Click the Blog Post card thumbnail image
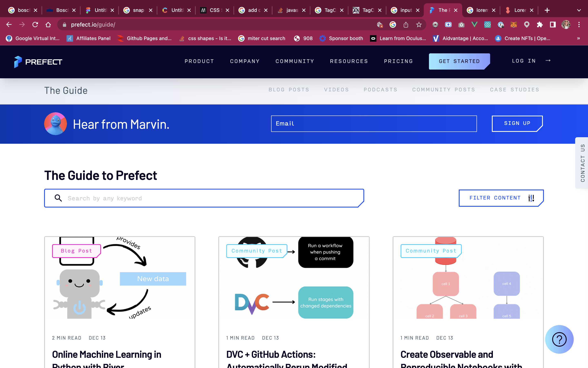Screen dimensions: 588x368 (120, 278)
